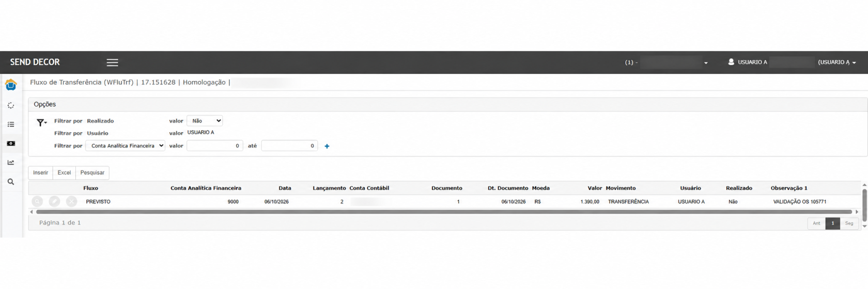Focus the filter start valor input field
868x289 pixels.
coord(215,146)
